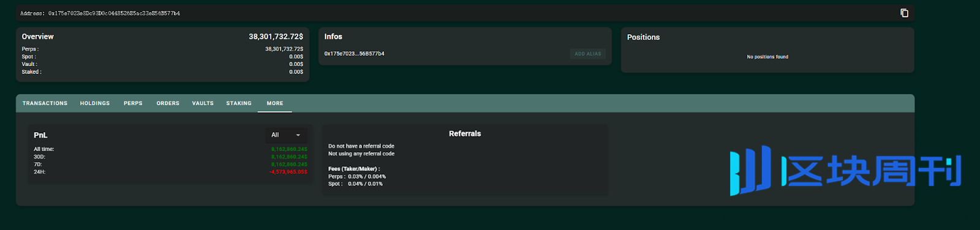Click the Positions panel heading
This screenshot has height=230, width=980.
643,37
